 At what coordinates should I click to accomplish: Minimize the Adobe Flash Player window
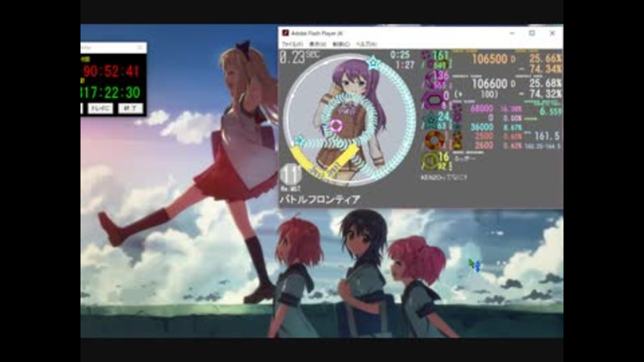(512, 33)
